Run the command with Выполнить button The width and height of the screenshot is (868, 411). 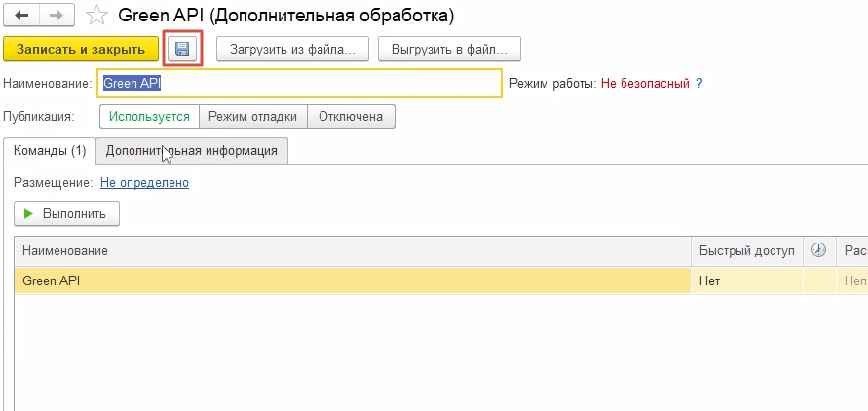coord(66,213)
